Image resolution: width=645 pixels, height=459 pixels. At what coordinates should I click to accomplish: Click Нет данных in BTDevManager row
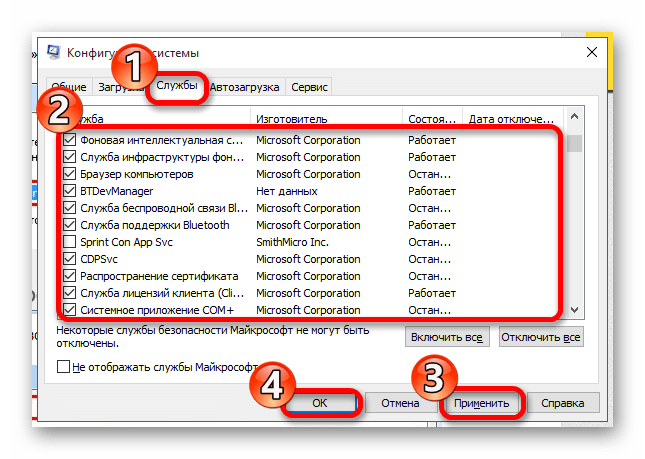point(287,191)
